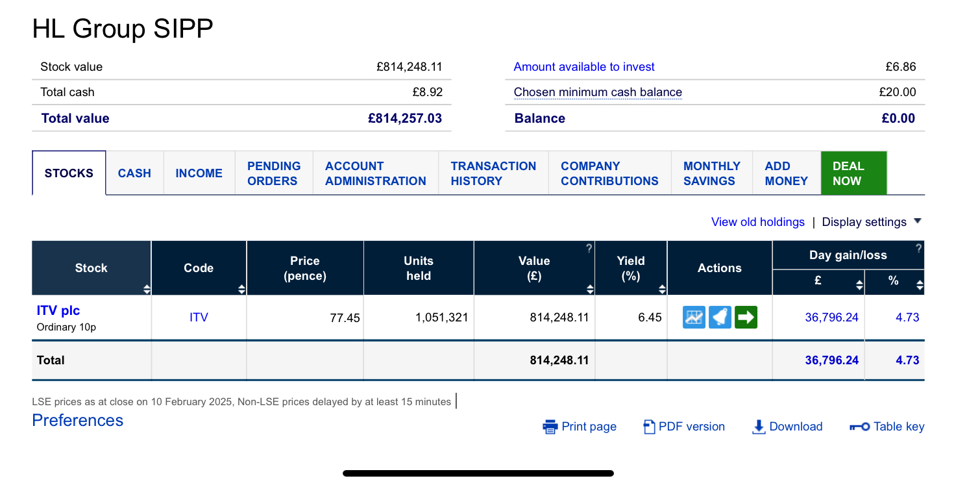Click the £20.00 minimum cash balance amount
Image resolution: width=980 pixels, height=487 pixels.
click(x=898, y=92)
